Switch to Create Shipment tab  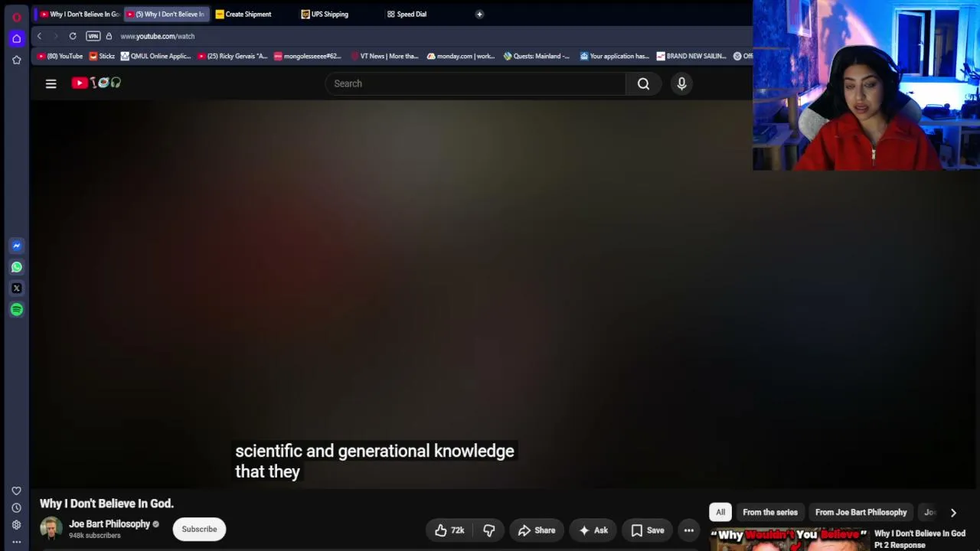point(248,14)
